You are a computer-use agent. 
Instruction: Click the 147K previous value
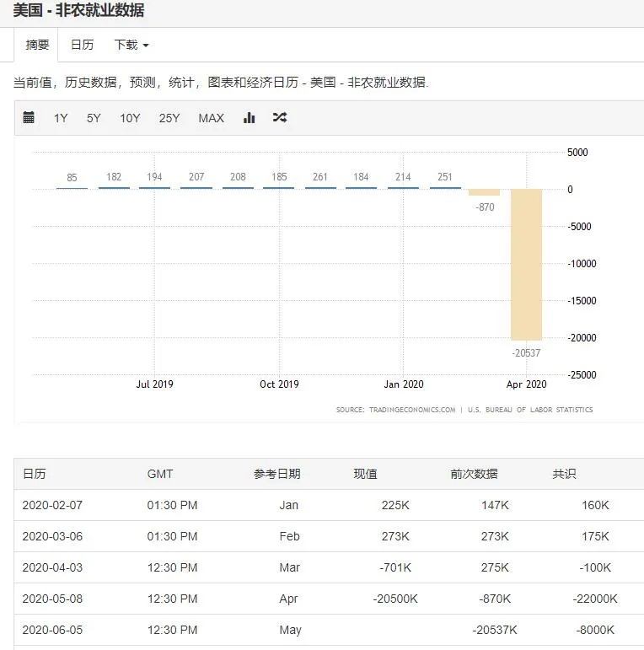coord(495,505)
